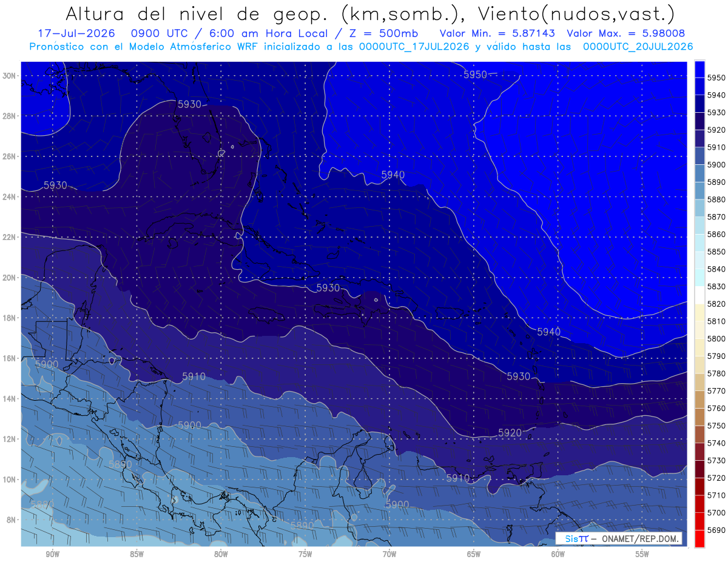Click the '90W' longitude label
This screenshot has height=562, width=728.
52,554
